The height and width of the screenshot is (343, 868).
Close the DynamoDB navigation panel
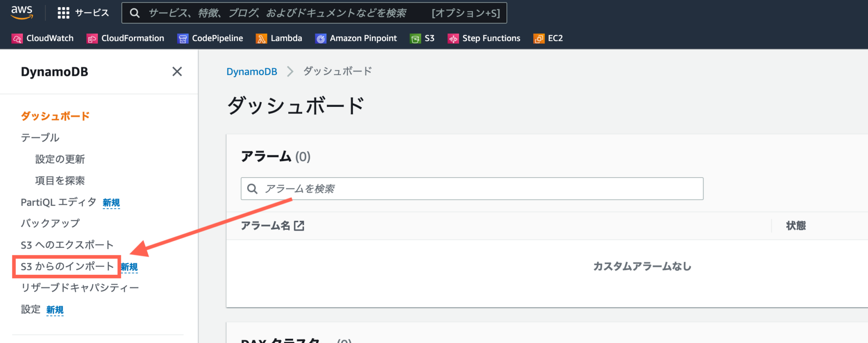pos(177,72)
